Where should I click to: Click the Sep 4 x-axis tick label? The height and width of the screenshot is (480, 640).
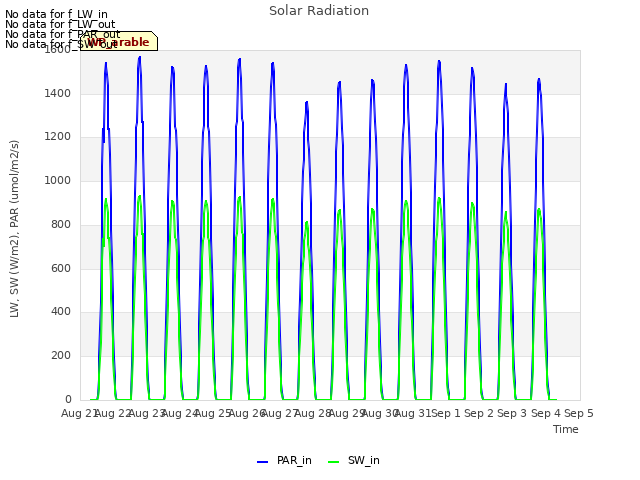546,413
